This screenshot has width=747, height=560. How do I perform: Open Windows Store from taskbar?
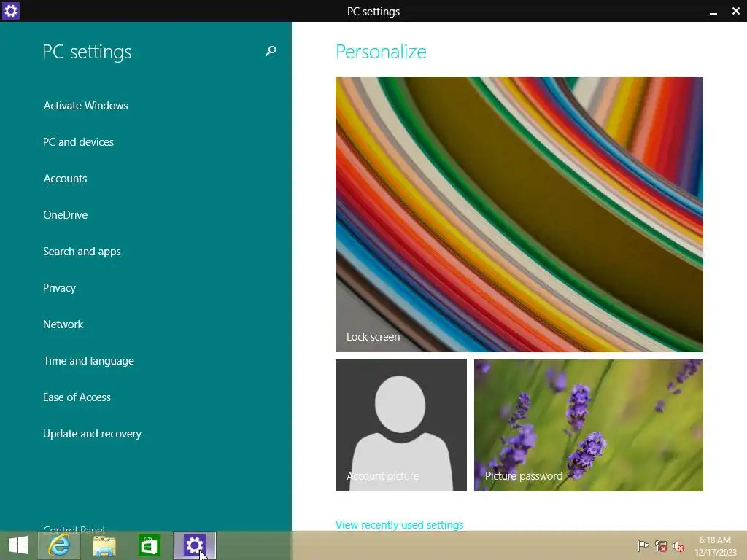coord(149,545)
